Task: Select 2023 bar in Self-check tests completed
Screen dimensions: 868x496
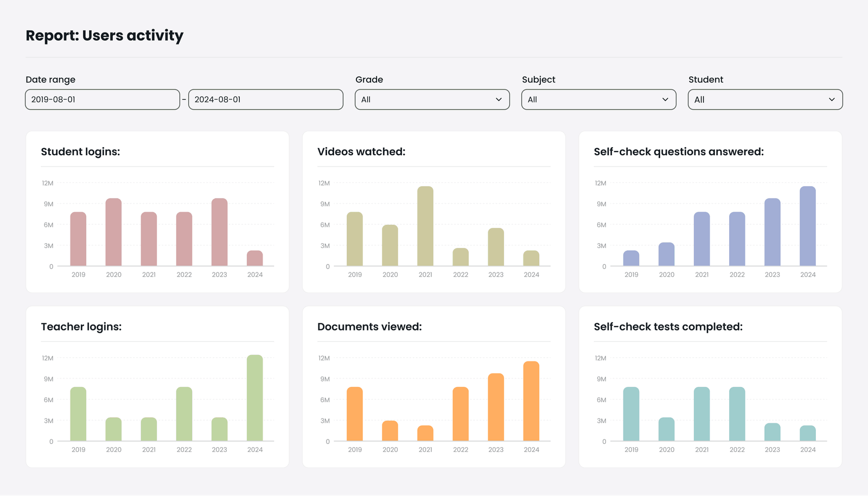Action: click(772, 432)
